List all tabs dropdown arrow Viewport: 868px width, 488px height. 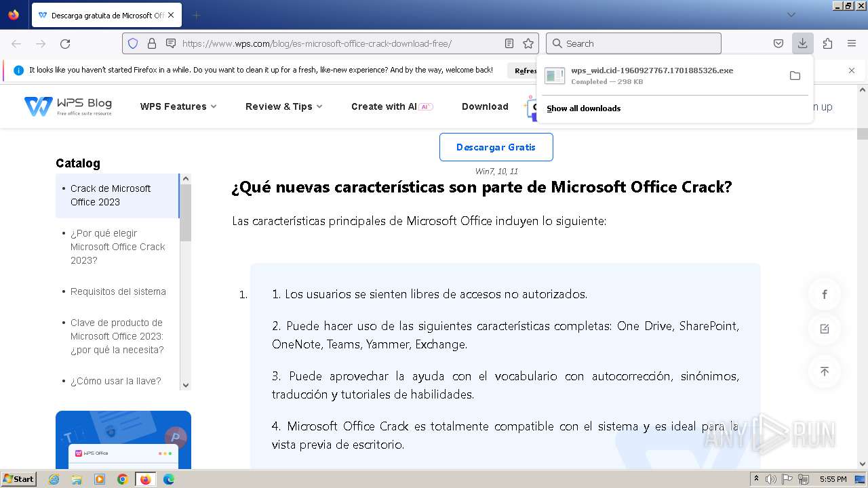pos(791,15)
